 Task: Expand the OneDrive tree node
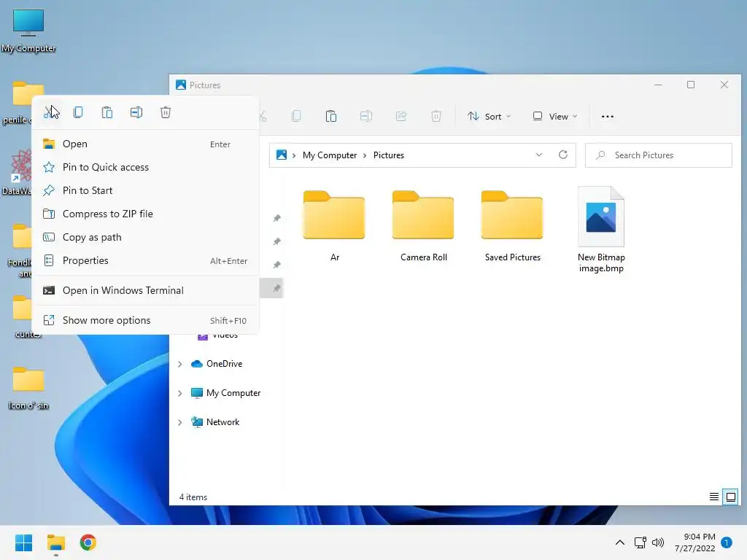tap(179, 365)
